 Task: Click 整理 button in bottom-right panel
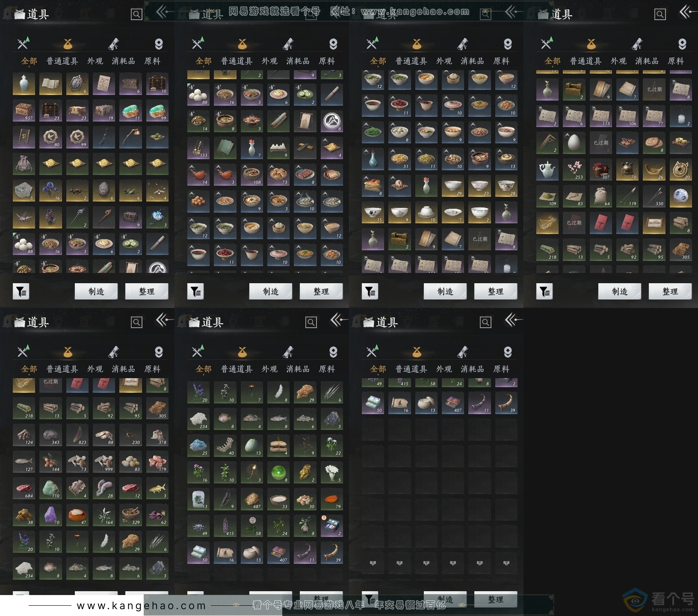coord(496,599)
